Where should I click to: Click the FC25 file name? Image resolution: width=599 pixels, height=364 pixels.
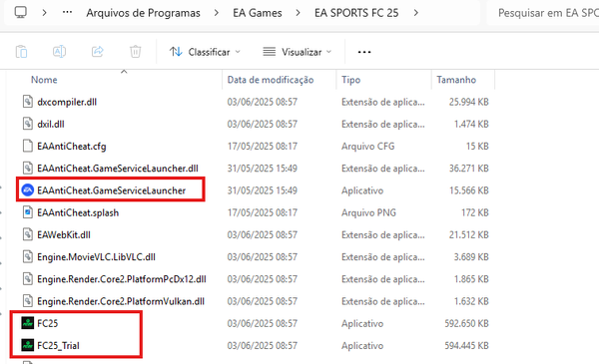click(47, 323)
